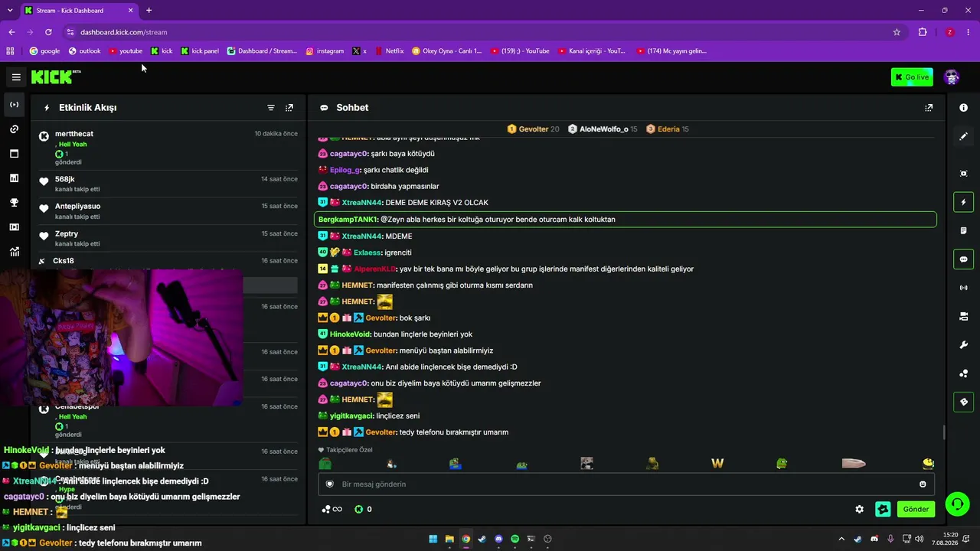Open the window layout icon in left sidebar
The image size is (980, 551).
[x=14, y=154]
